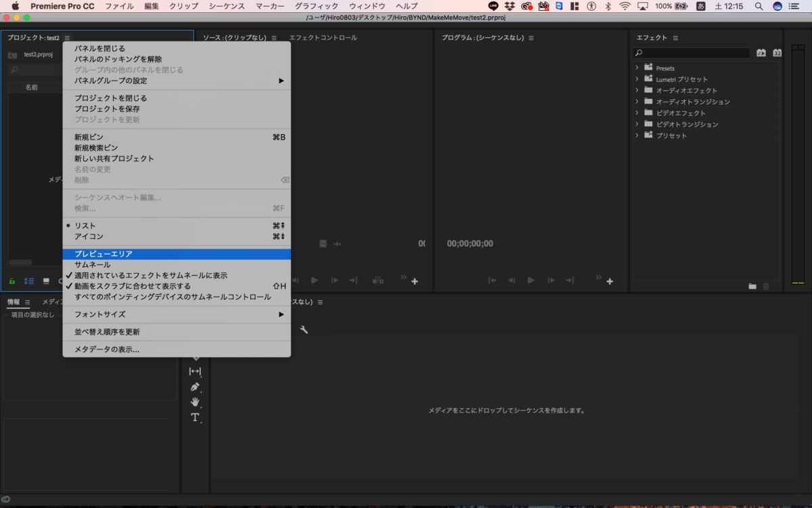Switch to 情報 panel tab
The image size is (812, 508).
pos(14,302)
